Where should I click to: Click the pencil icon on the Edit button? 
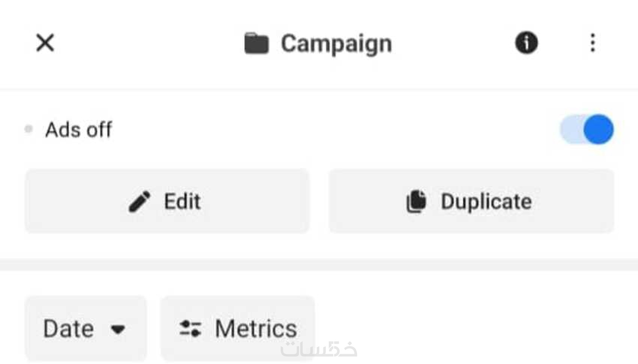pos(140,202)
